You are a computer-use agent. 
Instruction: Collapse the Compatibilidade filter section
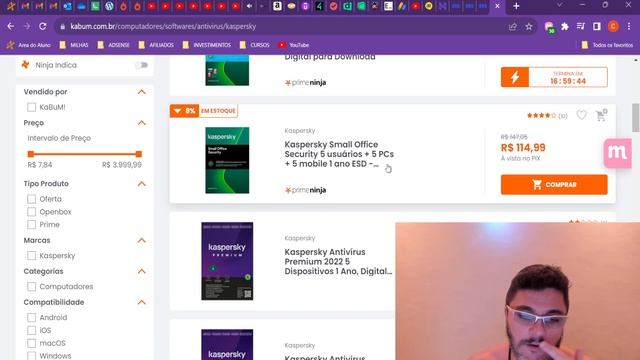point(142,302)
